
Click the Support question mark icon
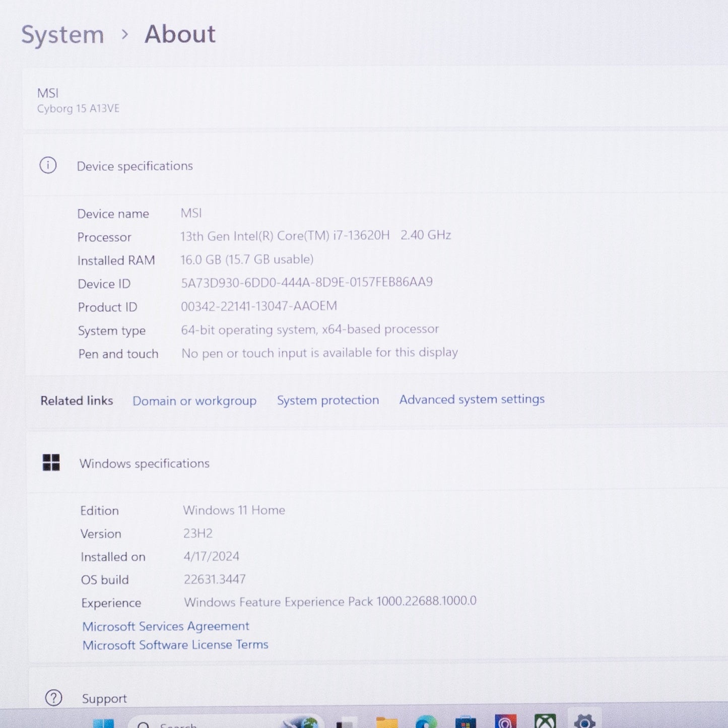tap(54, 698)
